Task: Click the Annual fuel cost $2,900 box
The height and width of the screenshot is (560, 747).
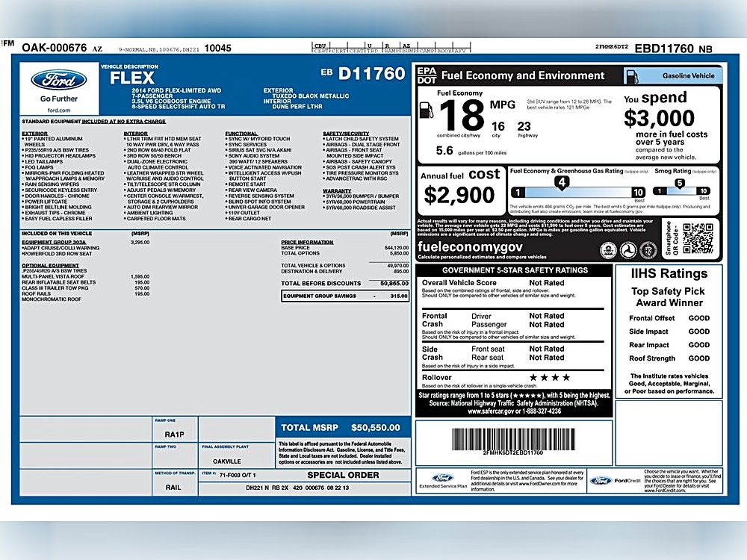Action: 461,190
